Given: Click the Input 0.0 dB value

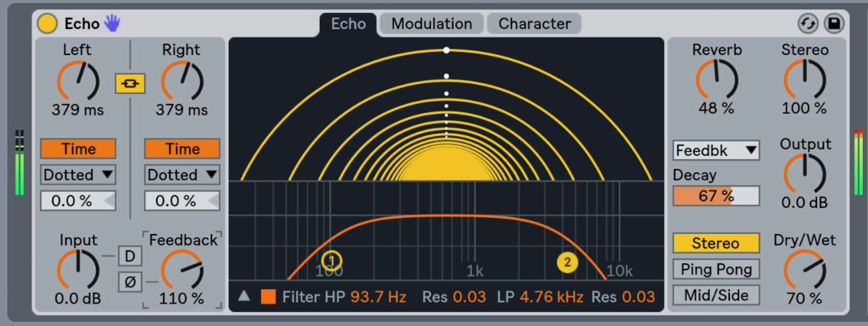Looking at the screenshot, I should tap(78, 298).
